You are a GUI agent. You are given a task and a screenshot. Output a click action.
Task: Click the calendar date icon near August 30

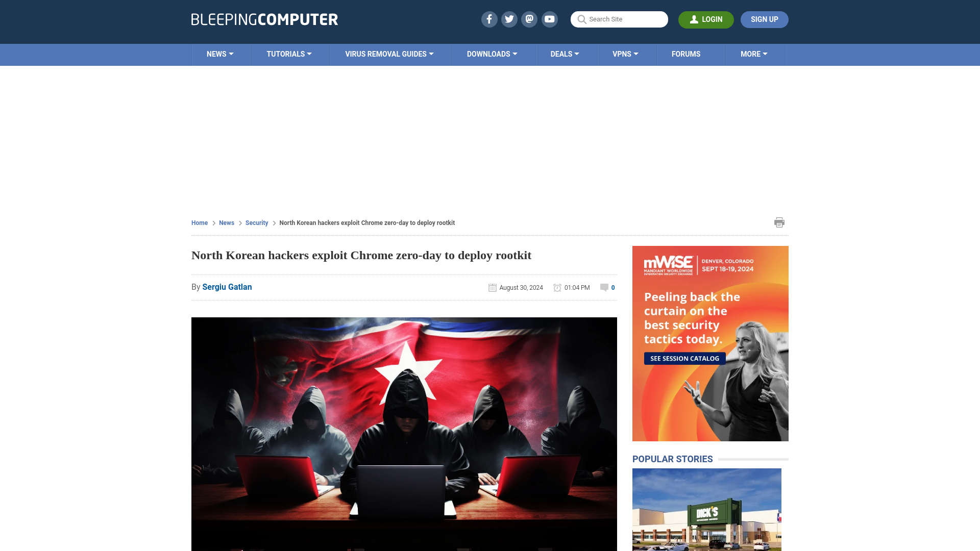(492, 287)
